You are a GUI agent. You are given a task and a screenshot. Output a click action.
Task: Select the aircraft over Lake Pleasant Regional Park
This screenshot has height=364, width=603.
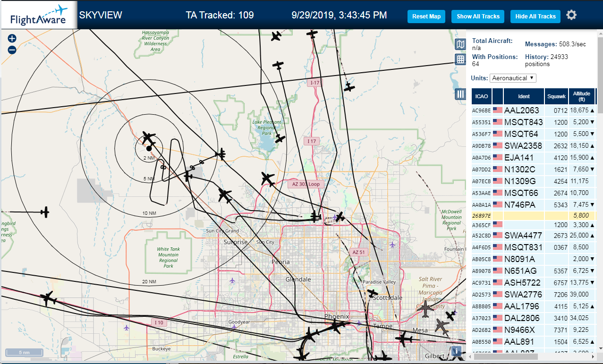click(x=280, y=138)
